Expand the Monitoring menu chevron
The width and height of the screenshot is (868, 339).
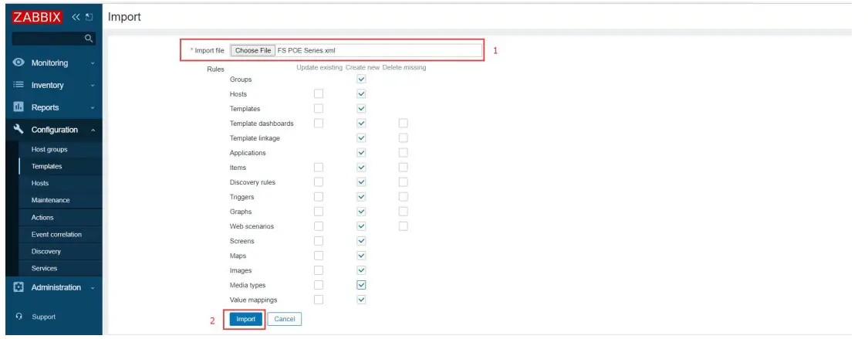93,63
